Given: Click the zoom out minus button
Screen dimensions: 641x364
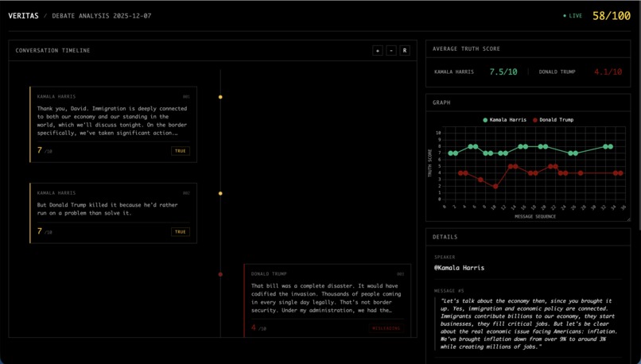Looking at the screenshot, I should [x=391, y=51].
